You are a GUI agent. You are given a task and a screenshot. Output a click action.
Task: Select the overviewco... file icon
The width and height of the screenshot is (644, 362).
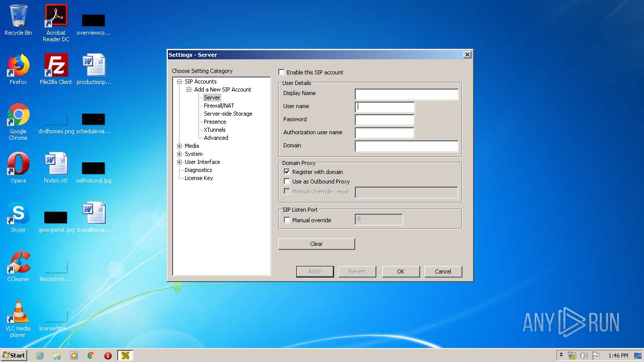pyautogui.click(x=94, y=24)
